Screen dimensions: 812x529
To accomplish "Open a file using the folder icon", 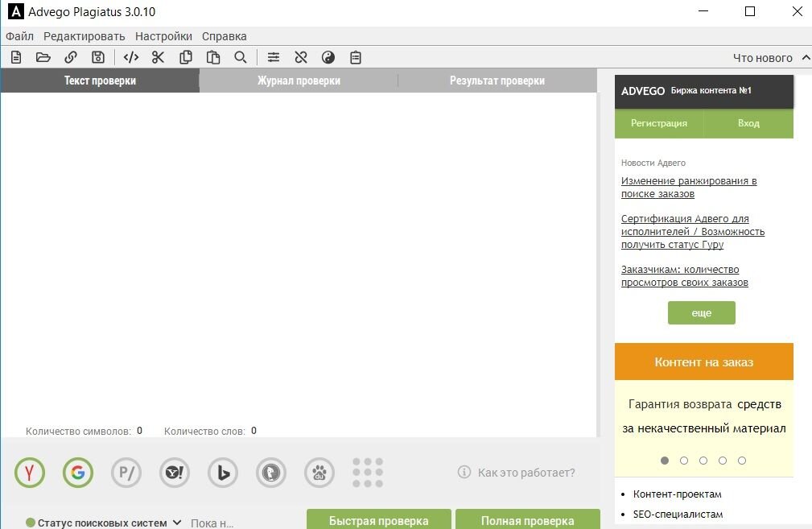I will click(43, 57).
